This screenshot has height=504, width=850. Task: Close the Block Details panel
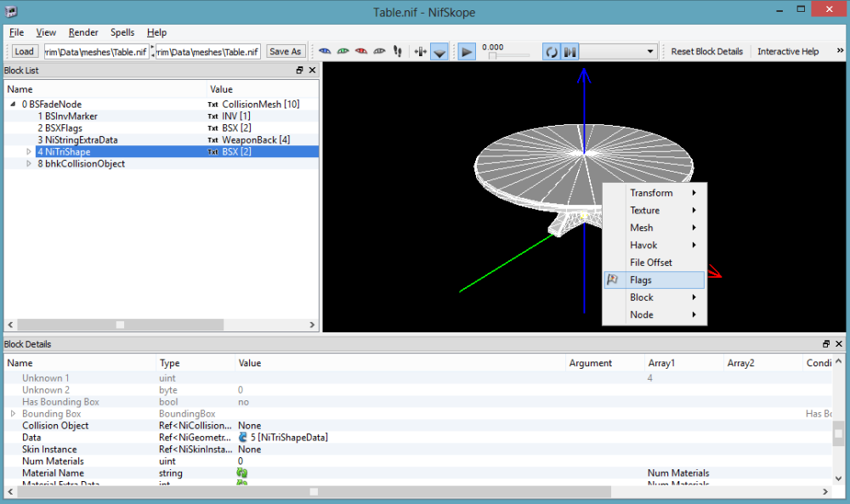839,343
